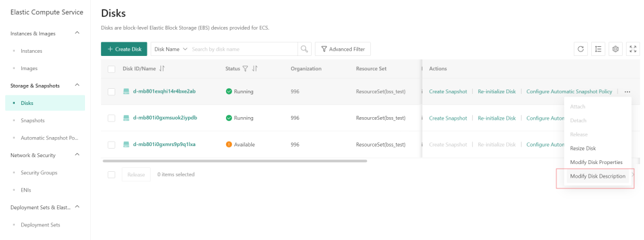Tick the select-all checkbox in table header
Viewport: 644px width, 240px height.
pyautogui.click(x=111, y=69)
